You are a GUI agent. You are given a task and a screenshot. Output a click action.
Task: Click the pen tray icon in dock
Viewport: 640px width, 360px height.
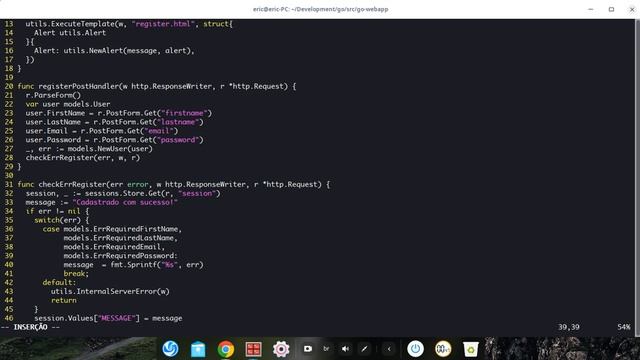point(364,349)
